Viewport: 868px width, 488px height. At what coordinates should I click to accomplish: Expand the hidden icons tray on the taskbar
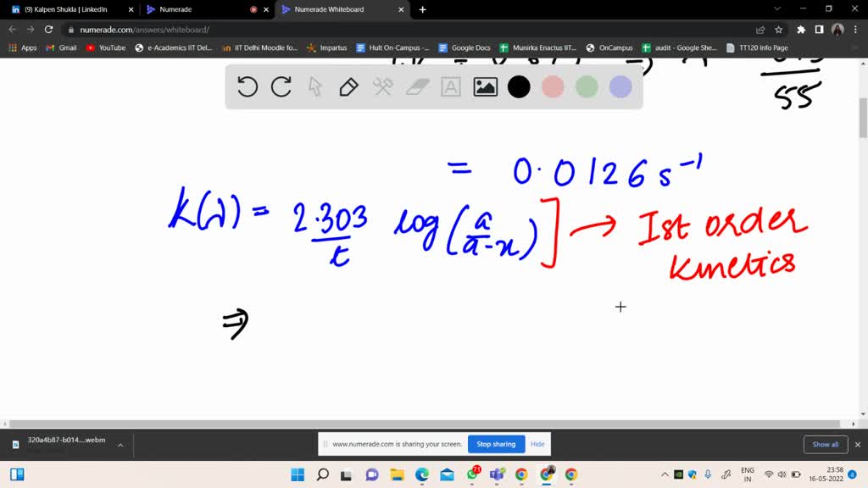coord(665,474)
